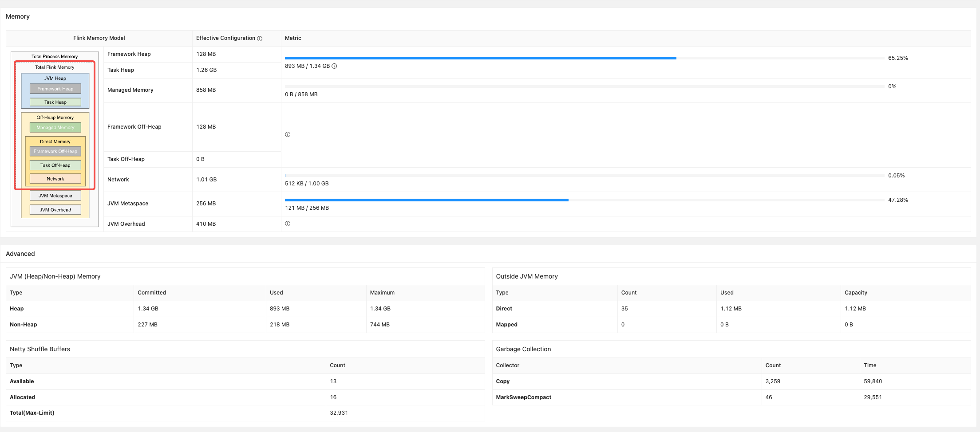The width and height of the screenshot is (980, 432).
Task: Click the Flink Memory Model column header
Action: tap(99, 38)
